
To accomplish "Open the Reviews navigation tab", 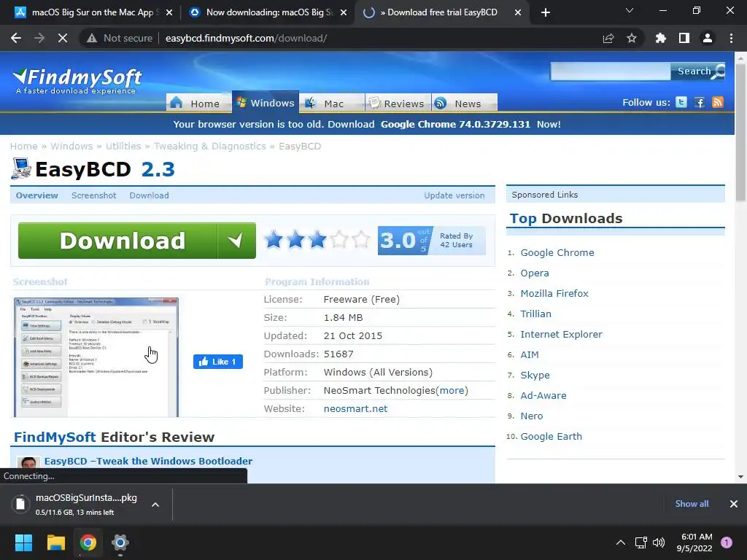I will click(398, 104).
